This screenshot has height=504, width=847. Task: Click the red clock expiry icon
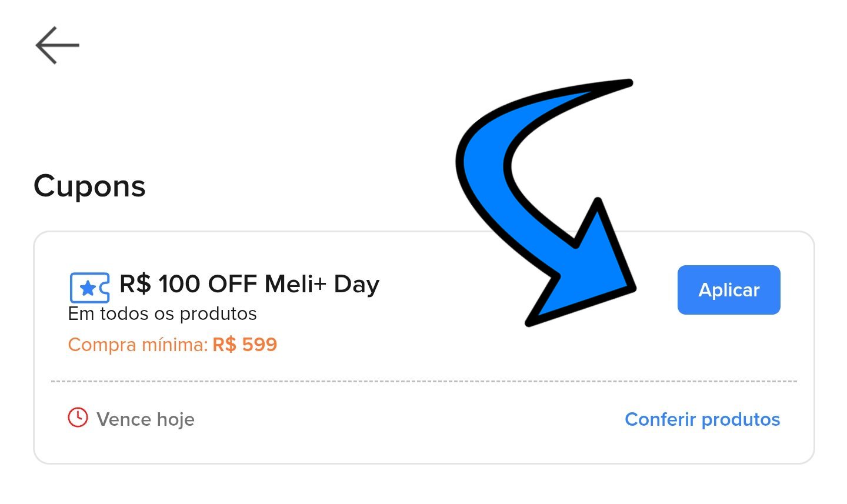click(x=78, y=418)
